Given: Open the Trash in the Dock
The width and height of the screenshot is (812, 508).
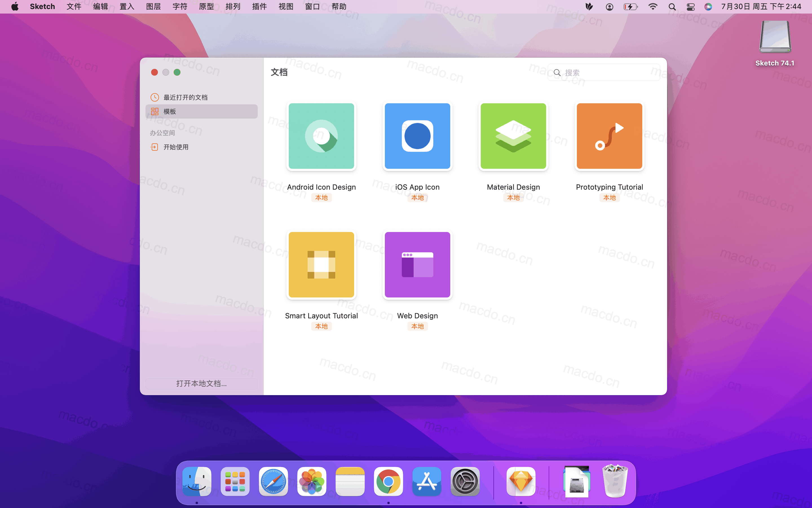Looking at the screenshot, I should 615,481.
